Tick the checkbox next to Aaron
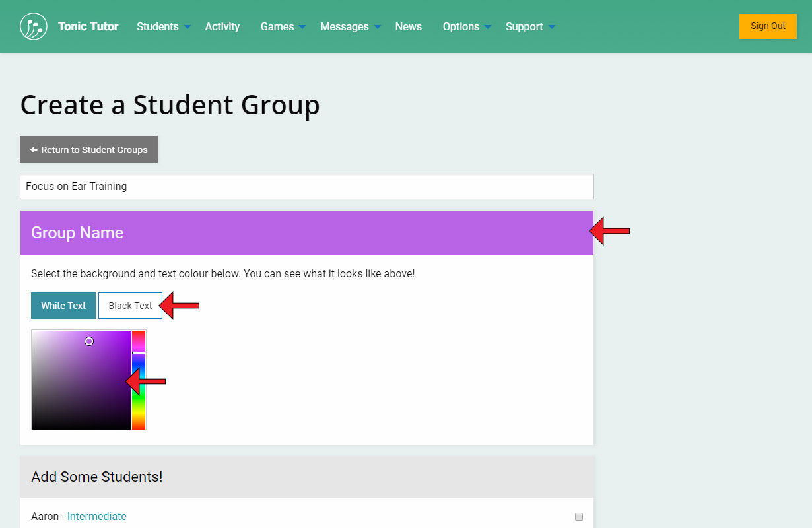The image size is (812, 528). (579, 517)
